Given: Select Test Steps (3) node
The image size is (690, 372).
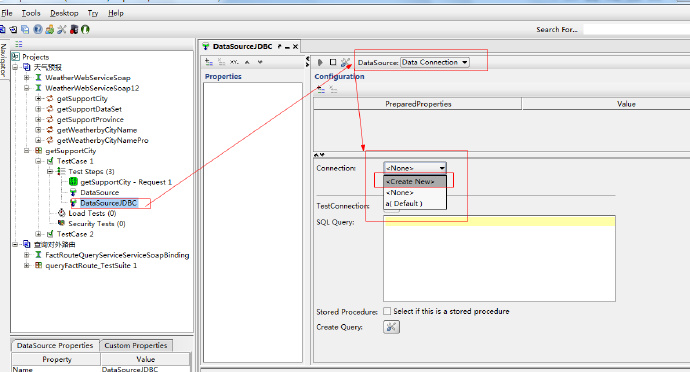Looking at the screenshot, I should [91, 172].
